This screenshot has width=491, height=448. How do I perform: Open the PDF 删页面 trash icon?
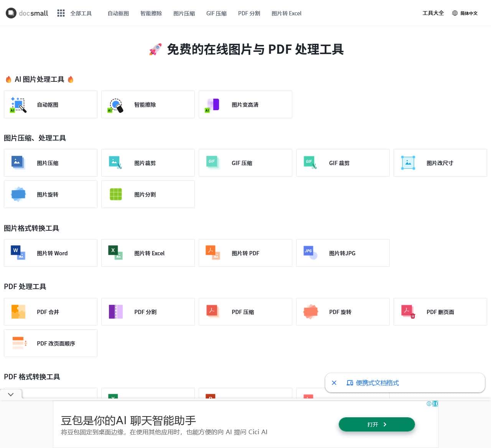point(408,312)
